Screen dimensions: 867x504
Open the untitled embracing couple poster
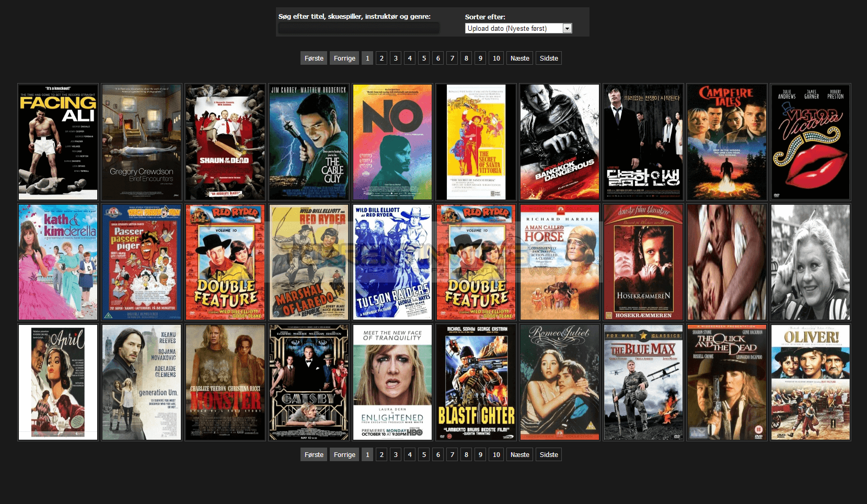pyautogui.click(x=727, y=262)
